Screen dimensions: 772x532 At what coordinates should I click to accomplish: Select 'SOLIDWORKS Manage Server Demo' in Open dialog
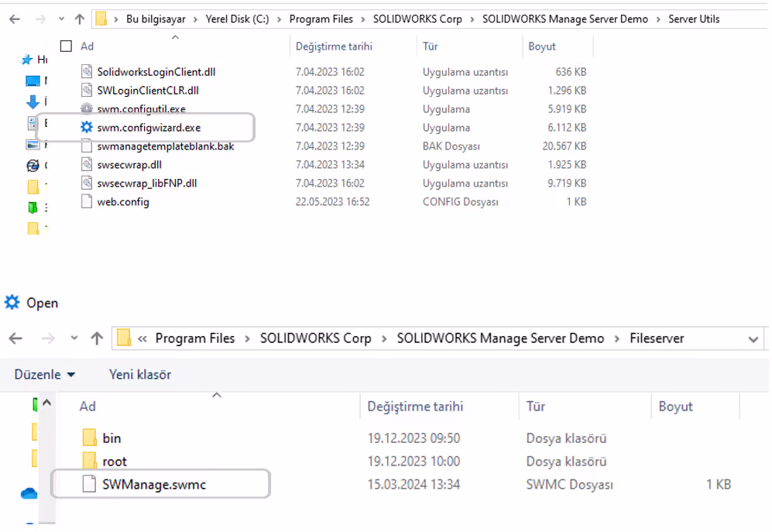tap(500, 338)
